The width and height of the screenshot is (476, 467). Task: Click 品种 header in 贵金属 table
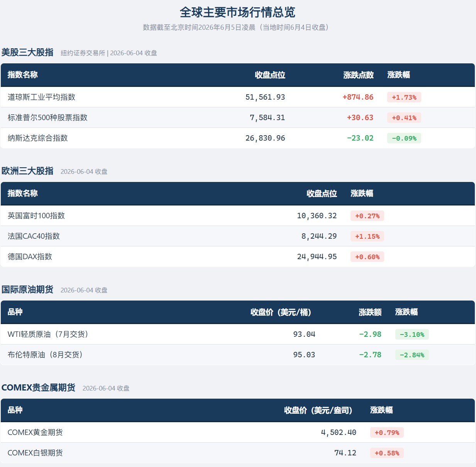[x=15, y=410]
